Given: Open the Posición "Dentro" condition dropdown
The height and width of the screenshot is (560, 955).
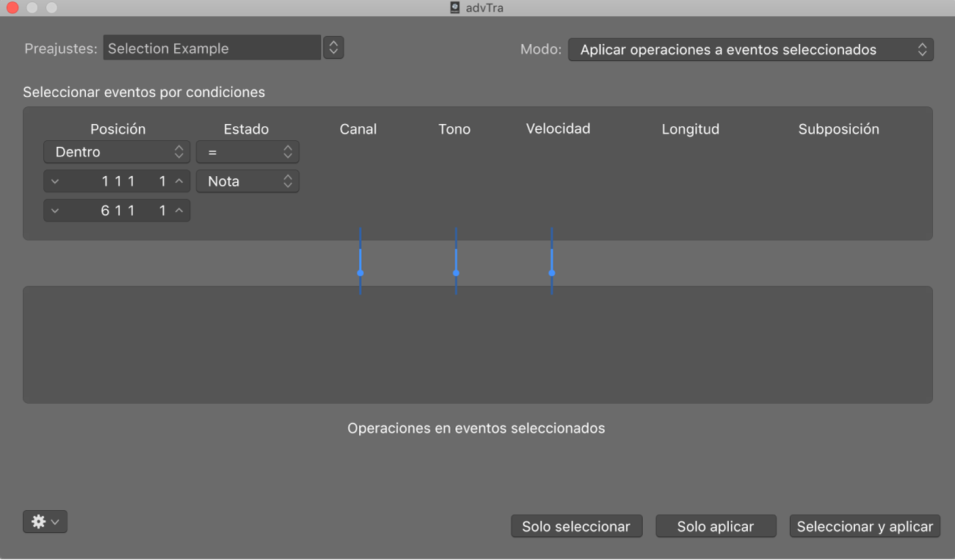Looking at the screenshot, I should 116,152.
